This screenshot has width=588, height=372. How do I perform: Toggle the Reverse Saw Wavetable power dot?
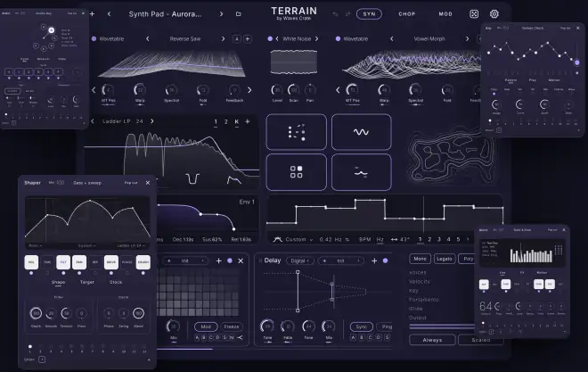pos(94,38)
